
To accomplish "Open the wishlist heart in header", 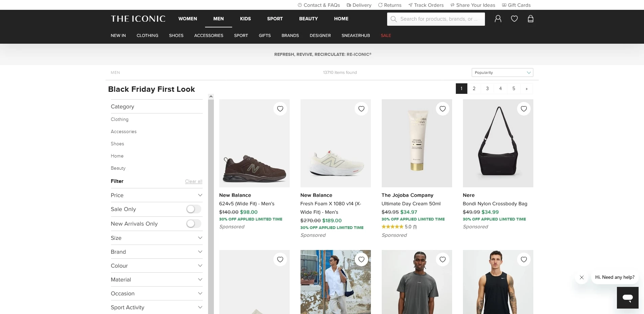I will pos(514,19).
